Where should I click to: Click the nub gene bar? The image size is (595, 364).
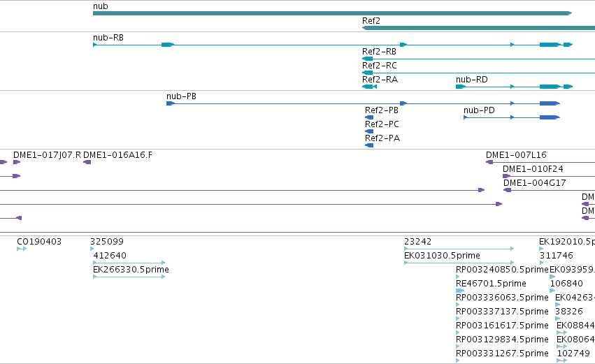click(x=332, y=13)
